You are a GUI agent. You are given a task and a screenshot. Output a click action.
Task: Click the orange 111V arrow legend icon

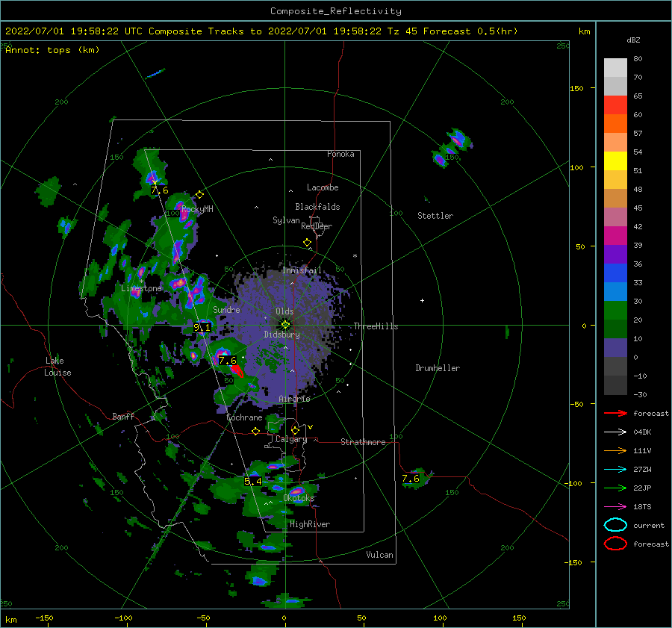615,450
